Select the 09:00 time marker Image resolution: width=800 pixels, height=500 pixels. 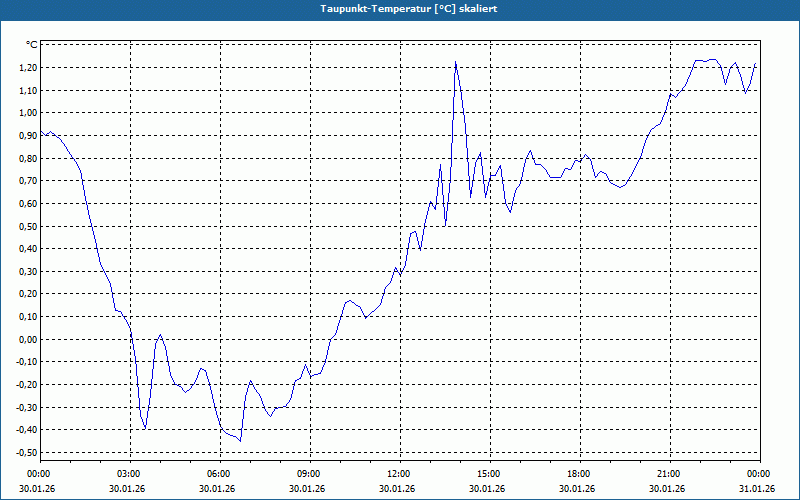coord(308,473)
